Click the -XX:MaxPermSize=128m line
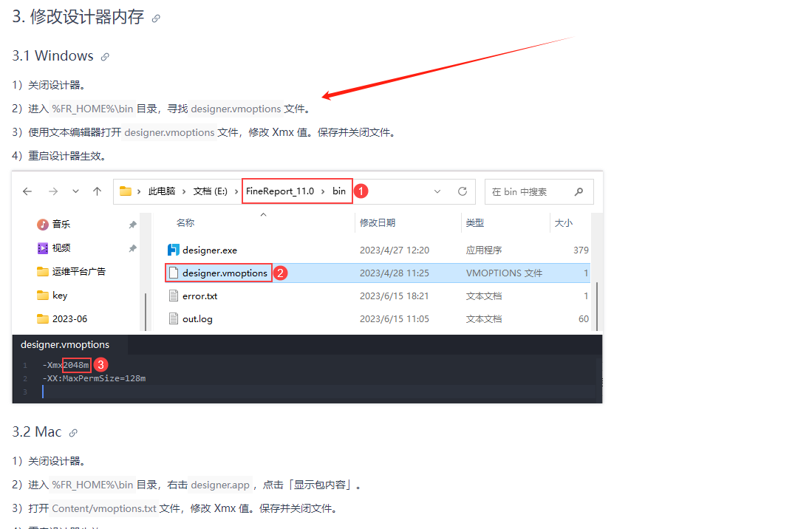The height and width of the screenshot is (529, 812). [x=94, y=378]
